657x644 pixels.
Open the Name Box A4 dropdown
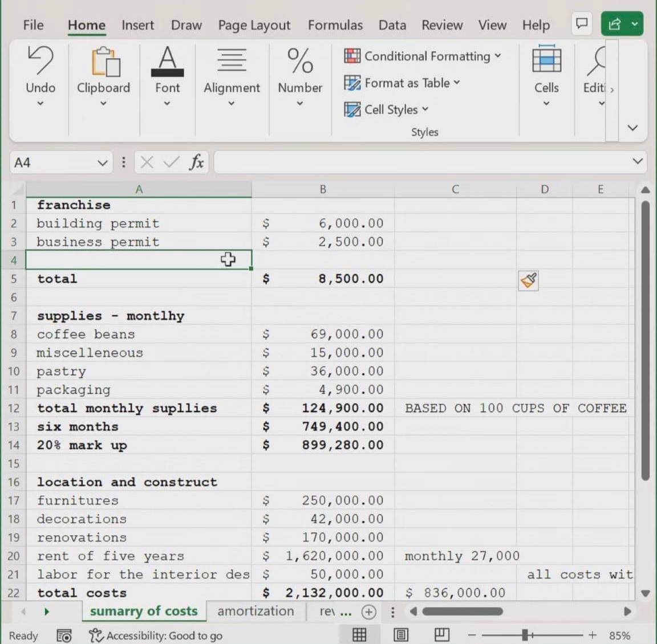point(102,162)
